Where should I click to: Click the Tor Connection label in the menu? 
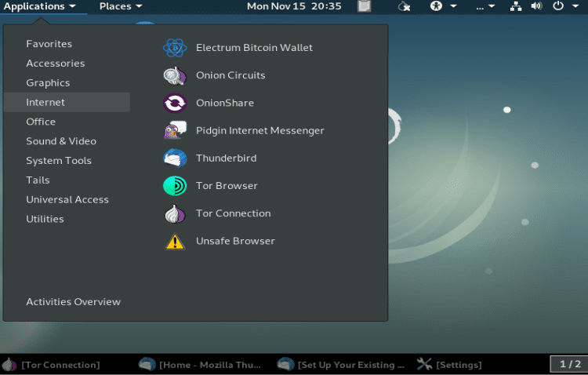tap(234, 213)
